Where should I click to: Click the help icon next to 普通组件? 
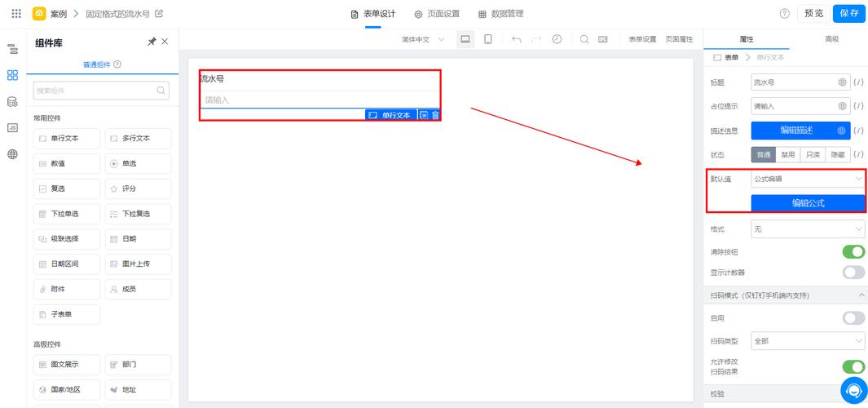(x=117, y=64)
